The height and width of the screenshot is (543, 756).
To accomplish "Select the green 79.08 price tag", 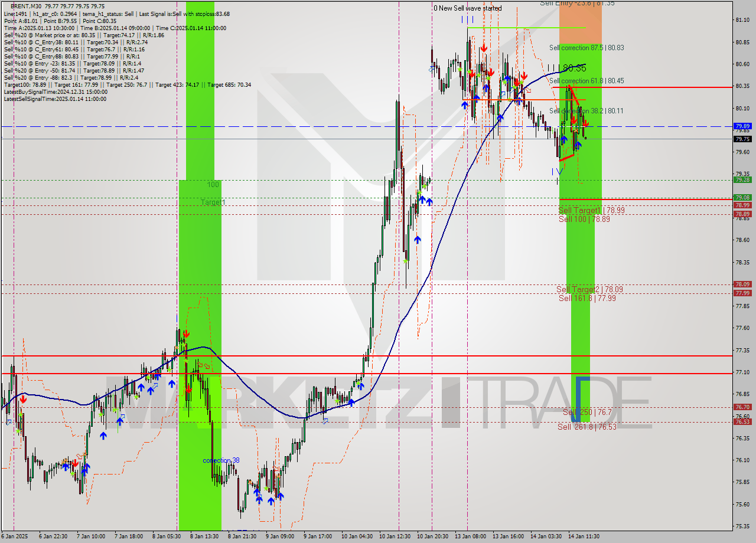I will point(742,198).
